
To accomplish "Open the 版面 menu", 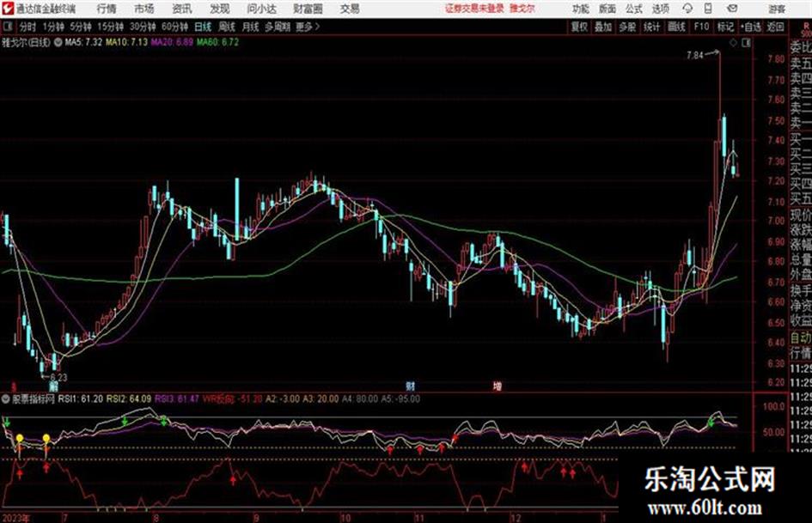I will coord(607,9).
